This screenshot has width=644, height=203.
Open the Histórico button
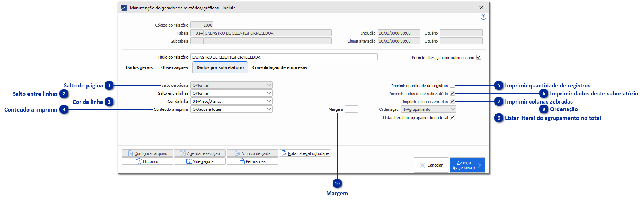147,161
